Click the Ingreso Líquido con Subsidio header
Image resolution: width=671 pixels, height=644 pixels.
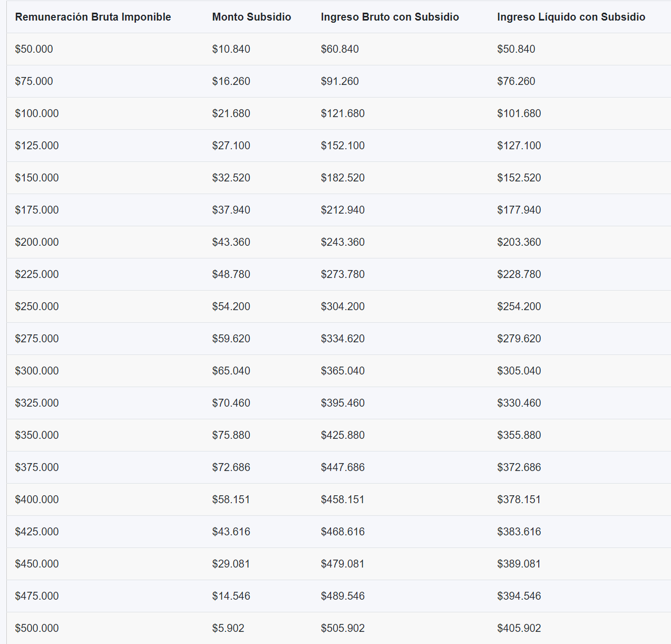click(571, 17)
